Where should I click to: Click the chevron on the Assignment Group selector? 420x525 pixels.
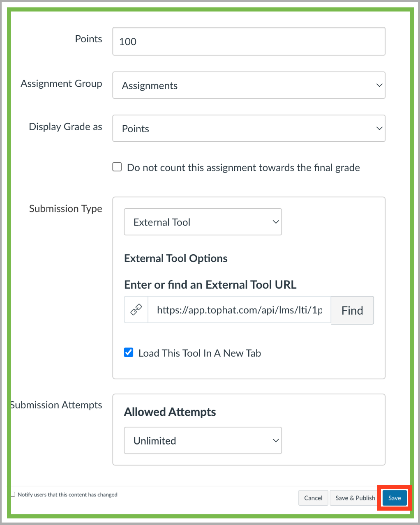tap(378, 85)
